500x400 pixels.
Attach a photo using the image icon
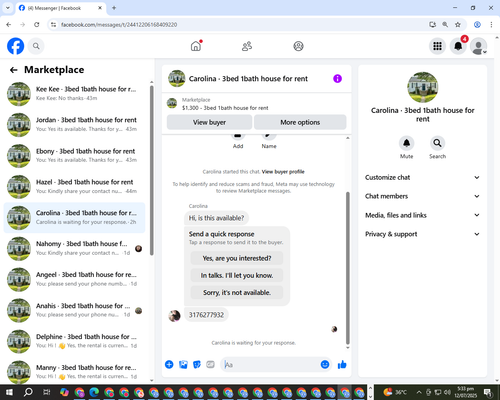(x=183, y=364)
